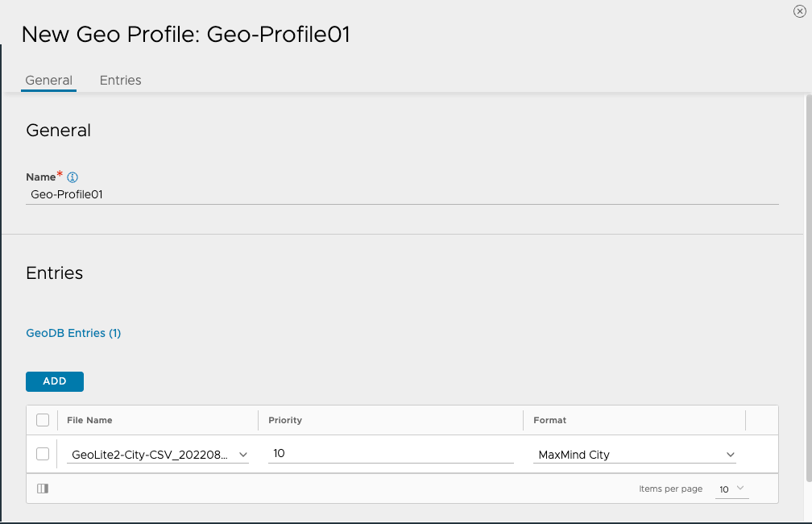Click the New Geo Profile title text
The height and width of the screenshot is (524, 812).
(186, 35)
